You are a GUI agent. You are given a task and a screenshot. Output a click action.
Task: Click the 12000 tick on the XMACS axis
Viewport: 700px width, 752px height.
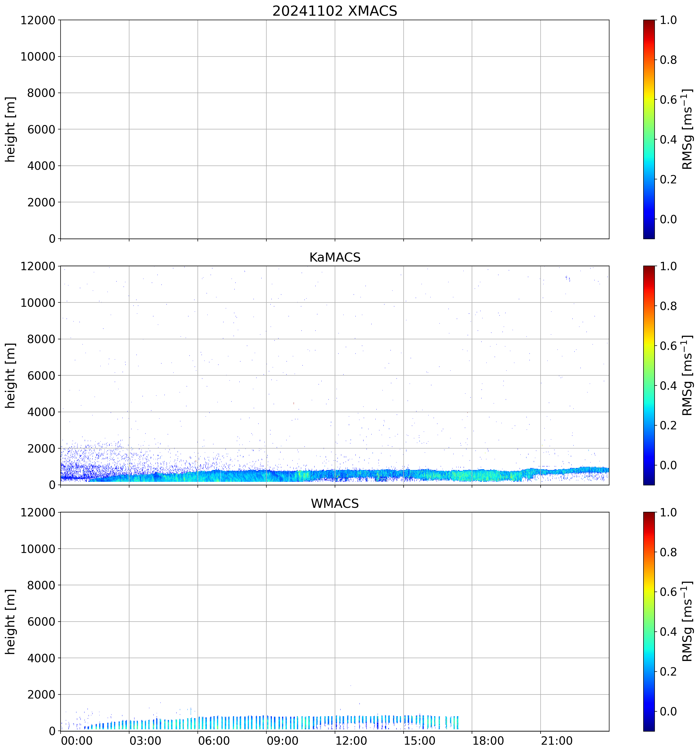[38, 20]
